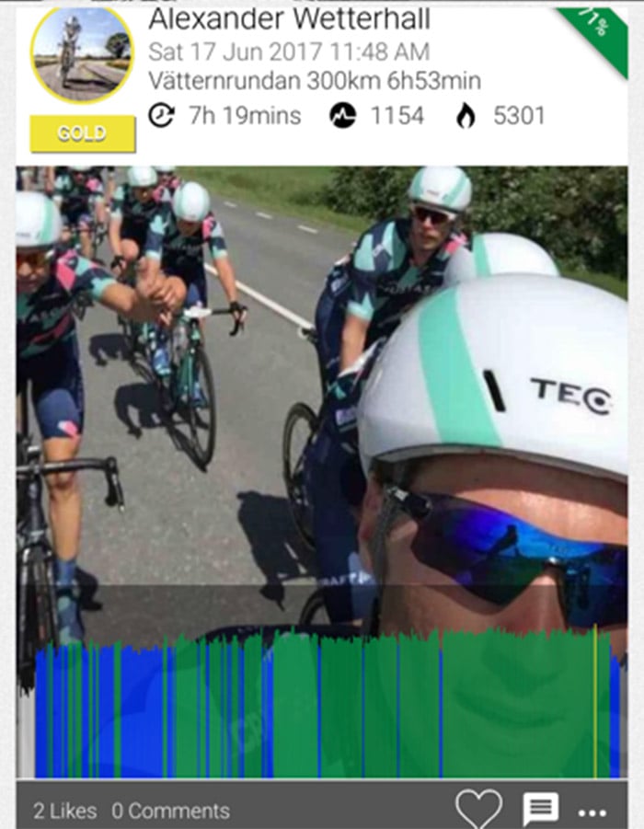Like the activity with the heart icon

point(478,809)
